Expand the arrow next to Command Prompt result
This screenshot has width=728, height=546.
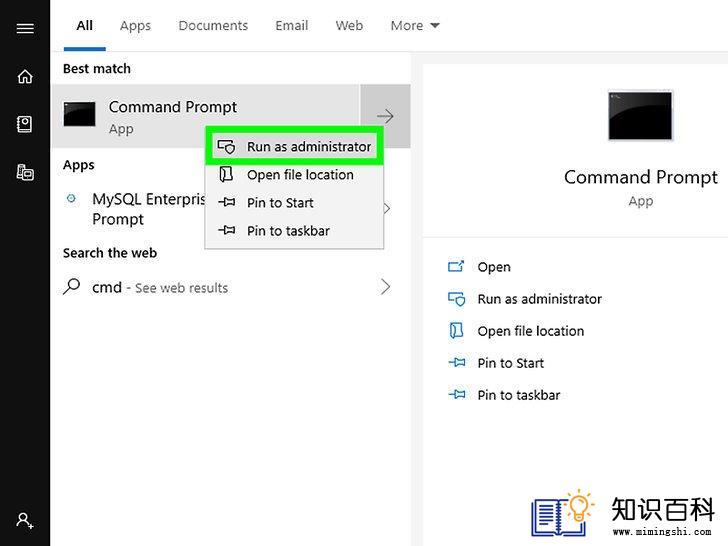tap(385, 116)
